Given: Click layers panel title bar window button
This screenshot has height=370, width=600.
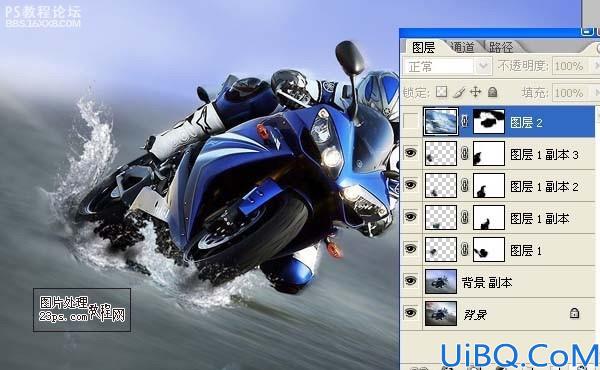Looking at the screenshot, I should click(587, 32).
